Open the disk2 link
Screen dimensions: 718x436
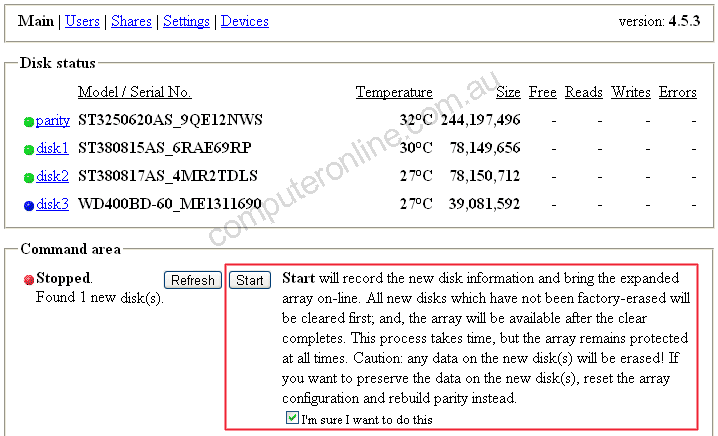pyautogui.click(x=53, y=177)
